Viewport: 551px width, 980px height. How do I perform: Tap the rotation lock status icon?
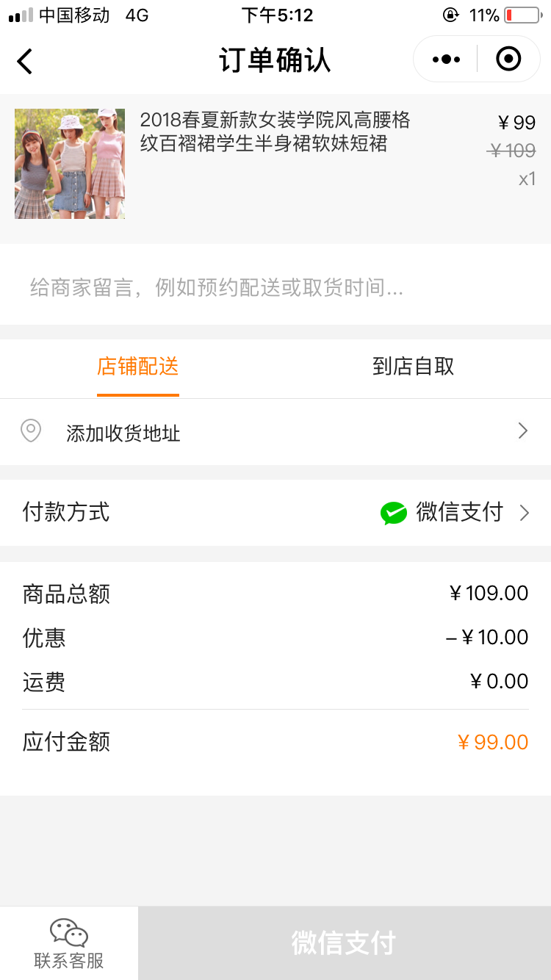(x=450, y=15)
